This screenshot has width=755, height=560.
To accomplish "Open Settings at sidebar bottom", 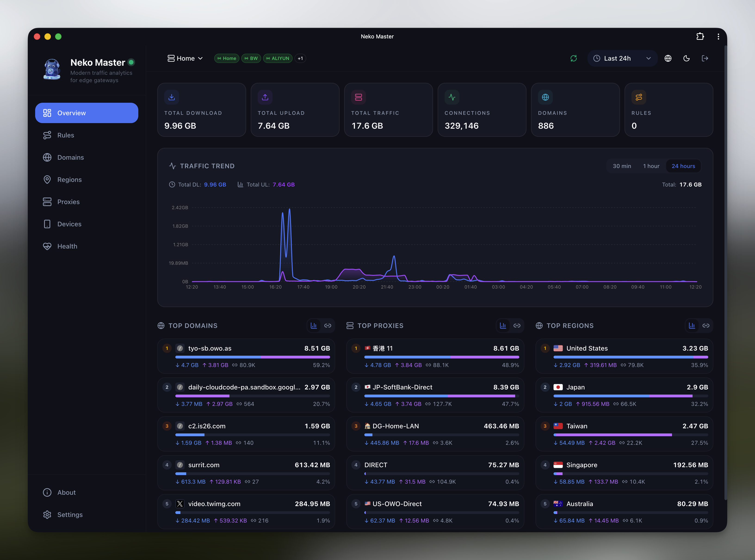I will tap(70, 515).
